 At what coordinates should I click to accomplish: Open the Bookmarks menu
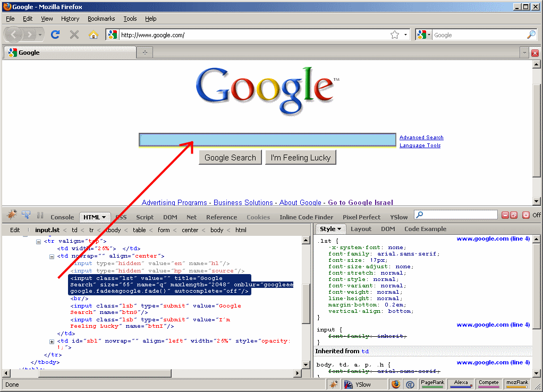tap(101, 19)
